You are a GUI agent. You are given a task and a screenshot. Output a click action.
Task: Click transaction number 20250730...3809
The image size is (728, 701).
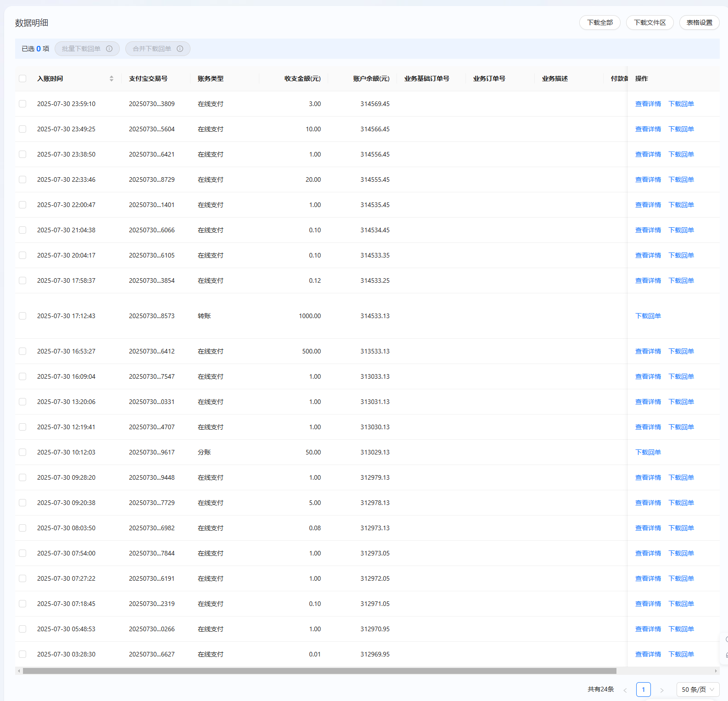152,104
